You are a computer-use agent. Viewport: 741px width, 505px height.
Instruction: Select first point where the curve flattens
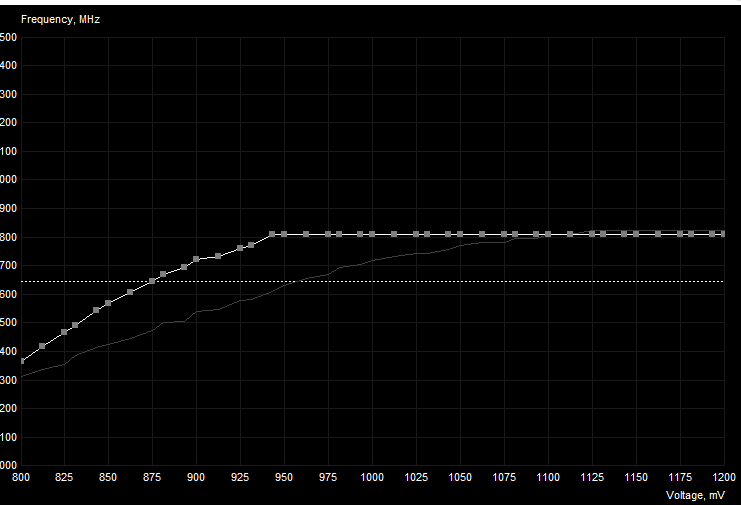tap(272, 234)
